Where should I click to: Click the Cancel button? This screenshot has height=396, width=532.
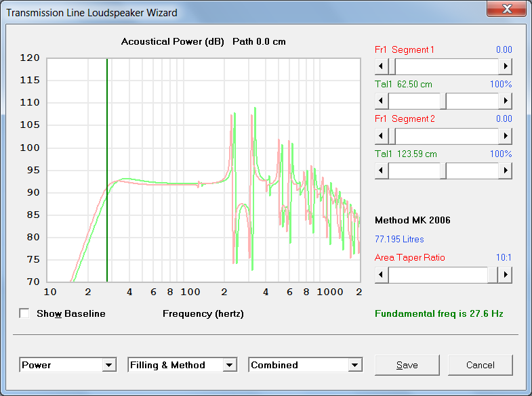pyautogui.click(x=480, y=365)
